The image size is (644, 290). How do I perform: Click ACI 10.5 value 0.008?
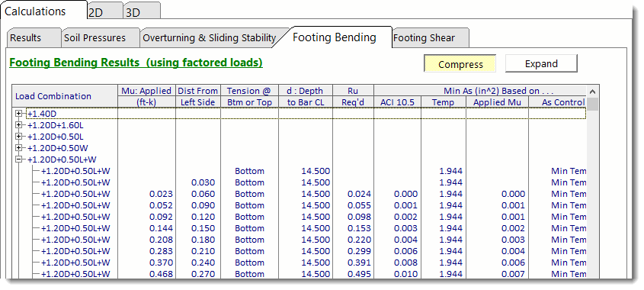point(406,263)
